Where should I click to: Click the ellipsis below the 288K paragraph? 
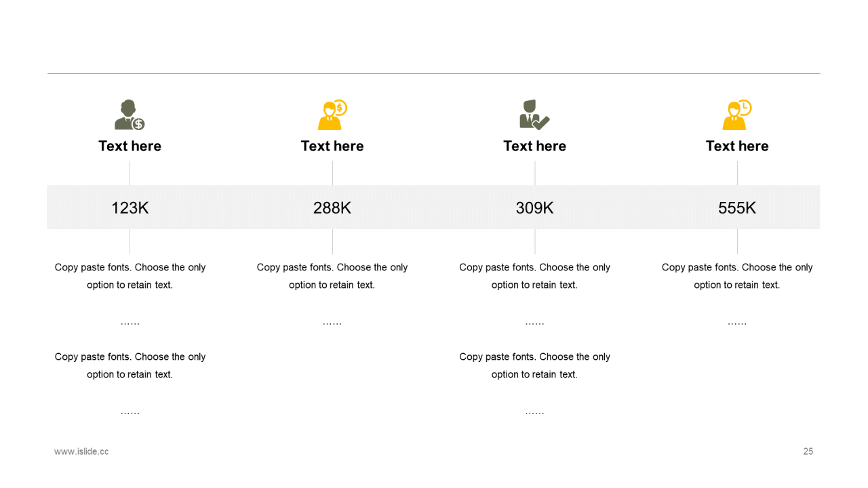click(x=332, y=323)
